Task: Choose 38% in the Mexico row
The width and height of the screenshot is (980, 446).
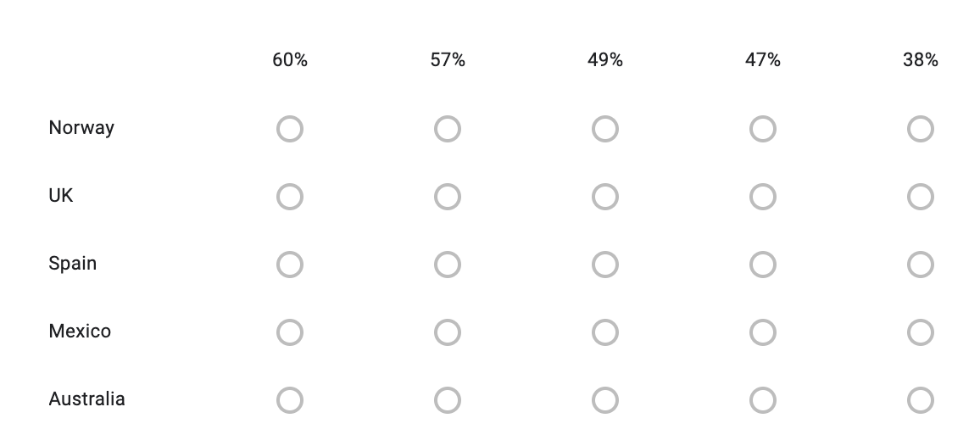Action: pos(921,332)
